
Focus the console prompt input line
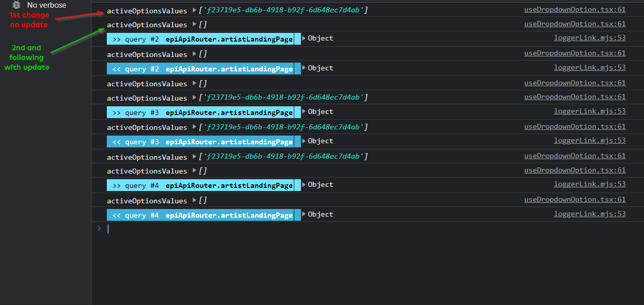(367, 229)
